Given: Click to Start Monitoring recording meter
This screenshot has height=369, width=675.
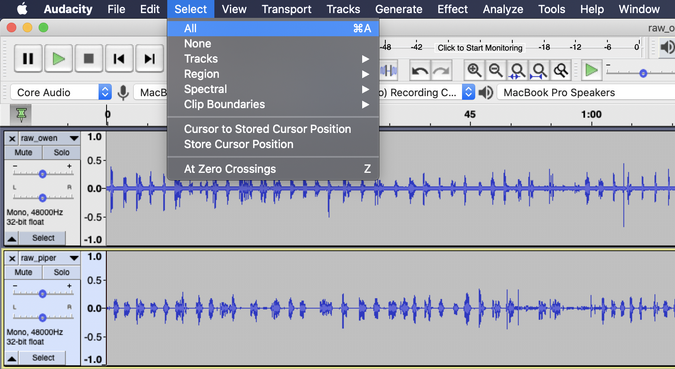Looking at the screenshot, I should (x=480, y=48).
